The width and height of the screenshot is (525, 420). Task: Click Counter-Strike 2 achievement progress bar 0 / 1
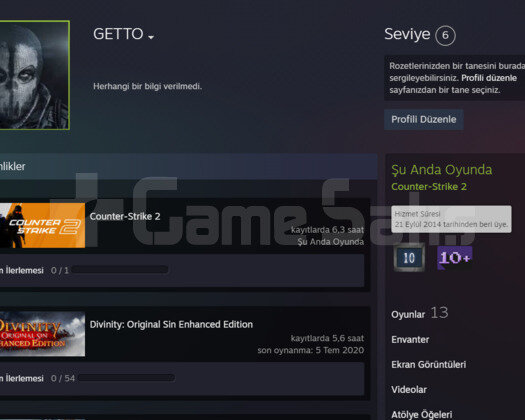(120, 270)
